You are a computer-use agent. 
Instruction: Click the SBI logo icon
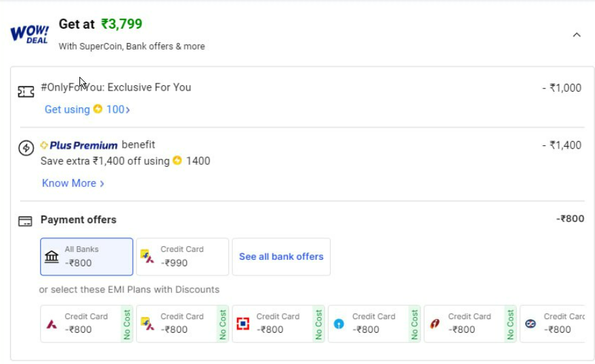(339, 324)
